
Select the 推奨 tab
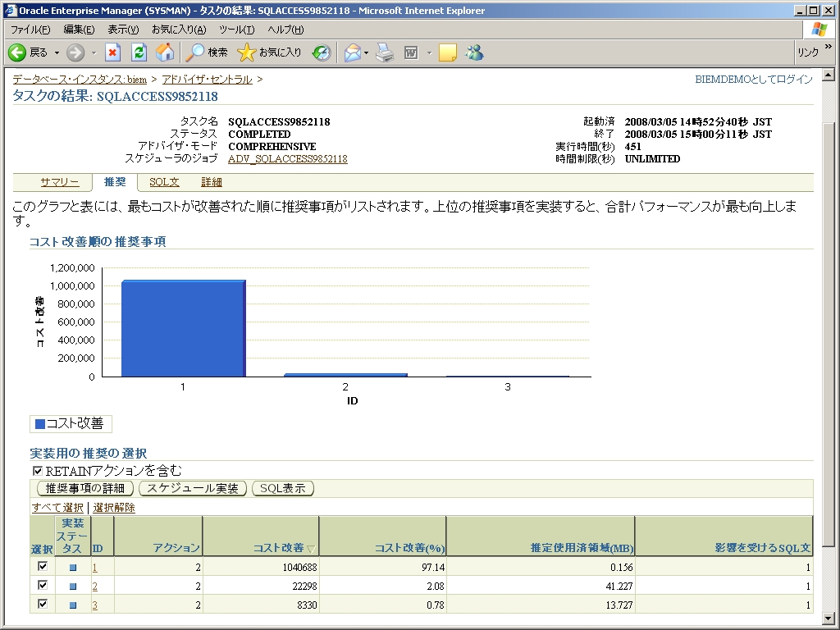(x=115, y=181)
